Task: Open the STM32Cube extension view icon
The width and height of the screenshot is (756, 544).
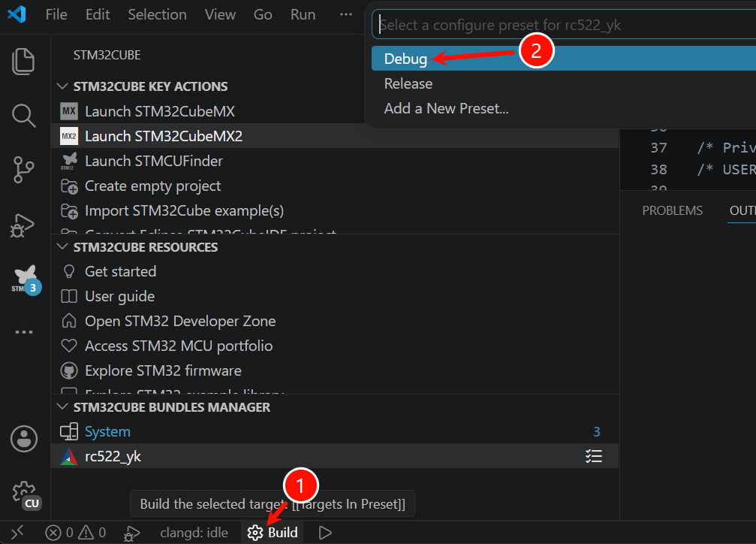Action: [x=26, y=280]
